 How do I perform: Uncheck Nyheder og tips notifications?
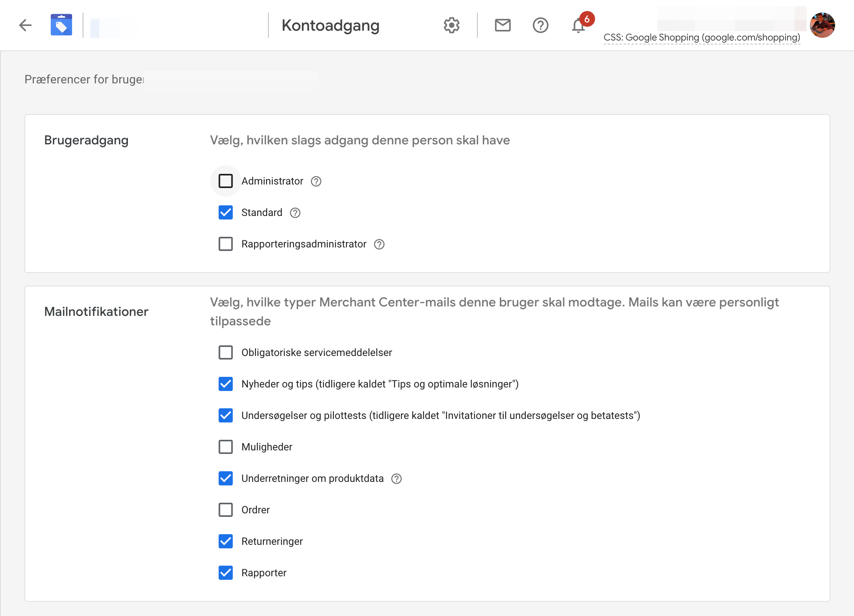[226, 384]
